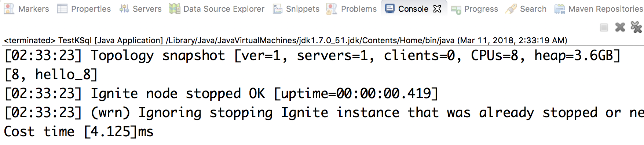Switch to the Snippets tab
Screen dimensions: 644x145
point(296,9)
